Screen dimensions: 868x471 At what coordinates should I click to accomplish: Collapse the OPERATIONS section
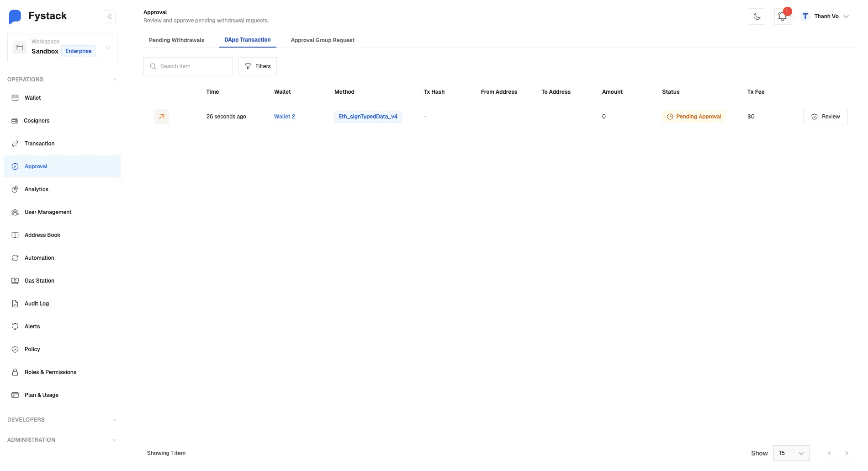tap(62, 80)
